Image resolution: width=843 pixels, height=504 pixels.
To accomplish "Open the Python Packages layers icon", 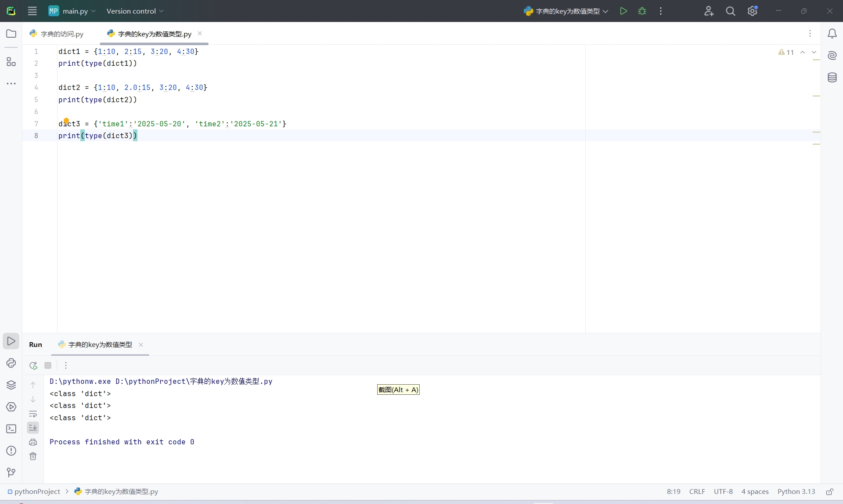I will (x=11, y=385).
